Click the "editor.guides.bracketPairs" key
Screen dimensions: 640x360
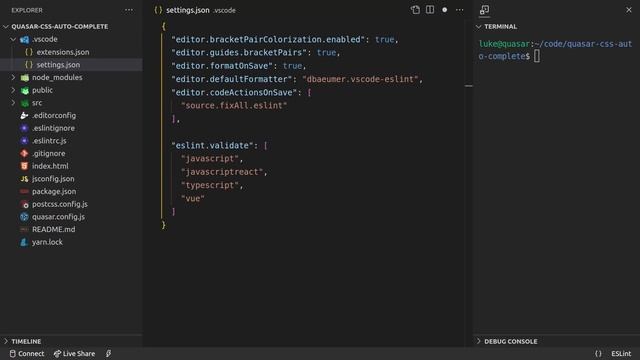239,53
